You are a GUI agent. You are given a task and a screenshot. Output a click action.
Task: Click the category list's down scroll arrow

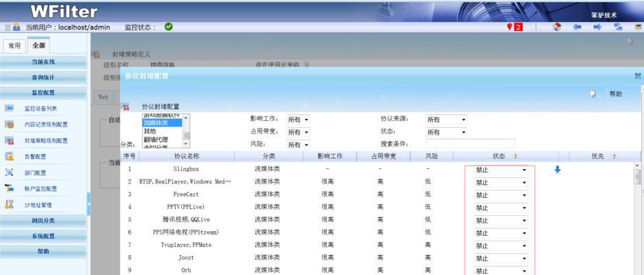point(186,144)
